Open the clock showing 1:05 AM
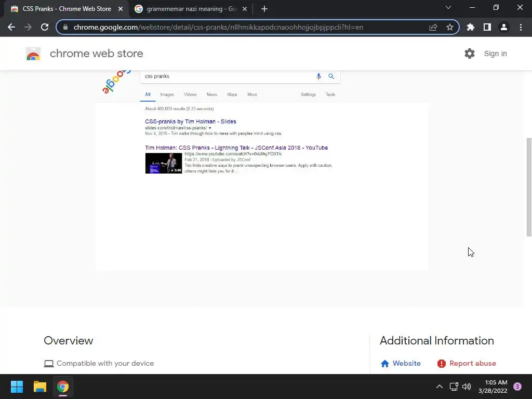Screen dimensions: 532x399 (x=493, y=387)
